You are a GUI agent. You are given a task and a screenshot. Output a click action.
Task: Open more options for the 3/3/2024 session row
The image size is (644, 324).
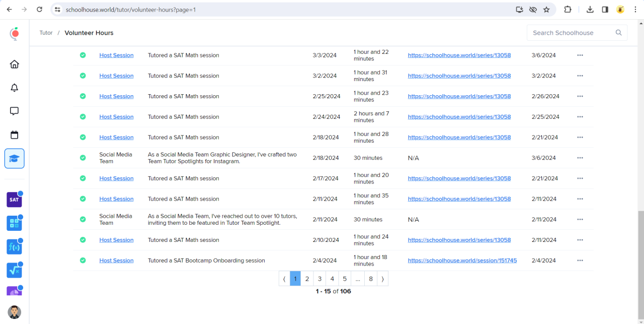pyautogui.click(x=580, y=55)
